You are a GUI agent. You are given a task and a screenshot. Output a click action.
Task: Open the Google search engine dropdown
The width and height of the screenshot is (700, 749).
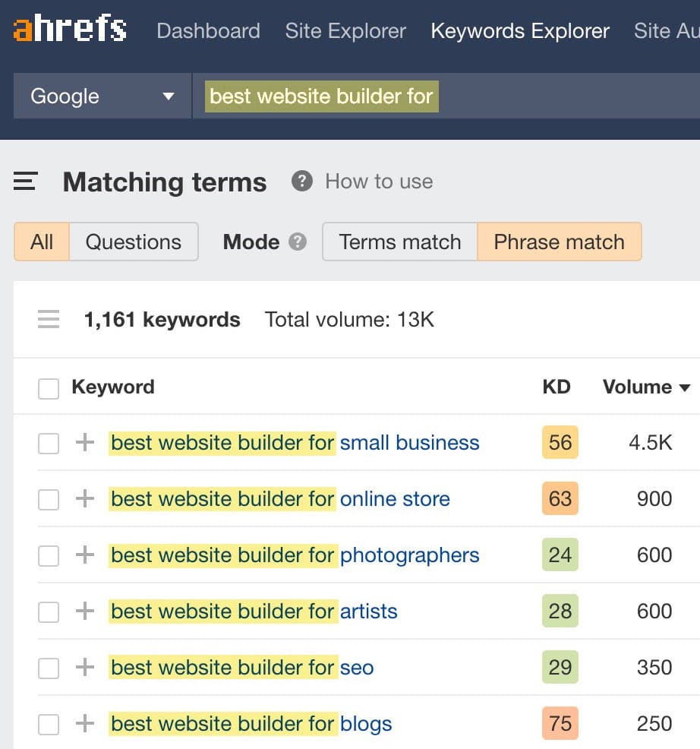pyautogui.click(x=101, y=96)
